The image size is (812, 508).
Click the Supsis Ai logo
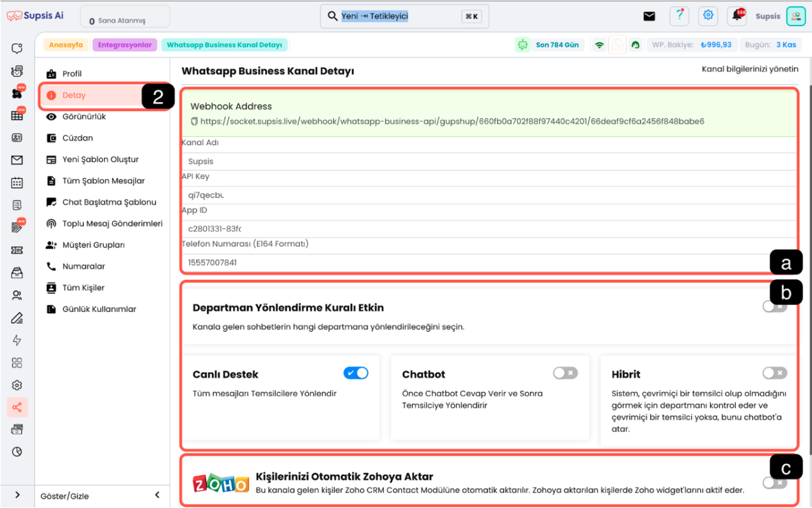tap(35, 16)
